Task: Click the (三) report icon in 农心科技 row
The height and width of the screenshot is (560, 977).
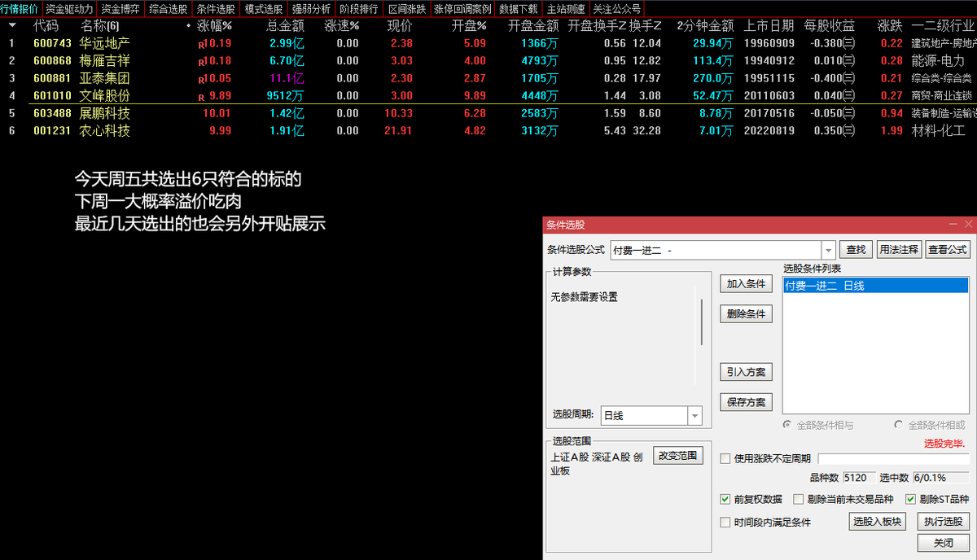Action: tap(849, 130)
